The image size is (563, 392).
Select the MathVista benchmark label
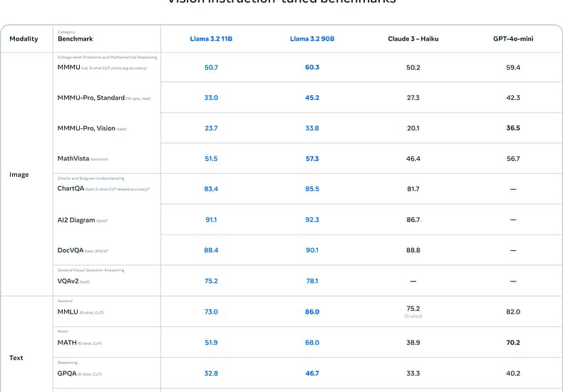tap(73, 158)
